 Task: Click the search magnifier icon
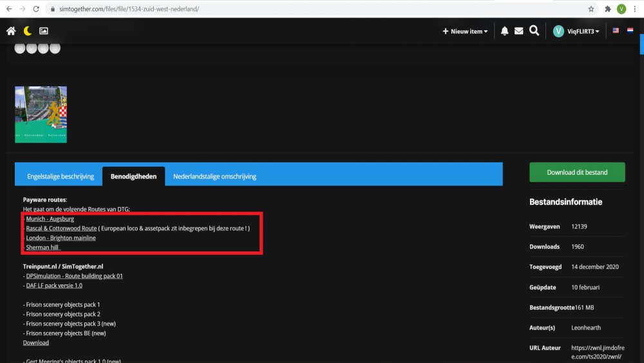click(x=534, y=30)
